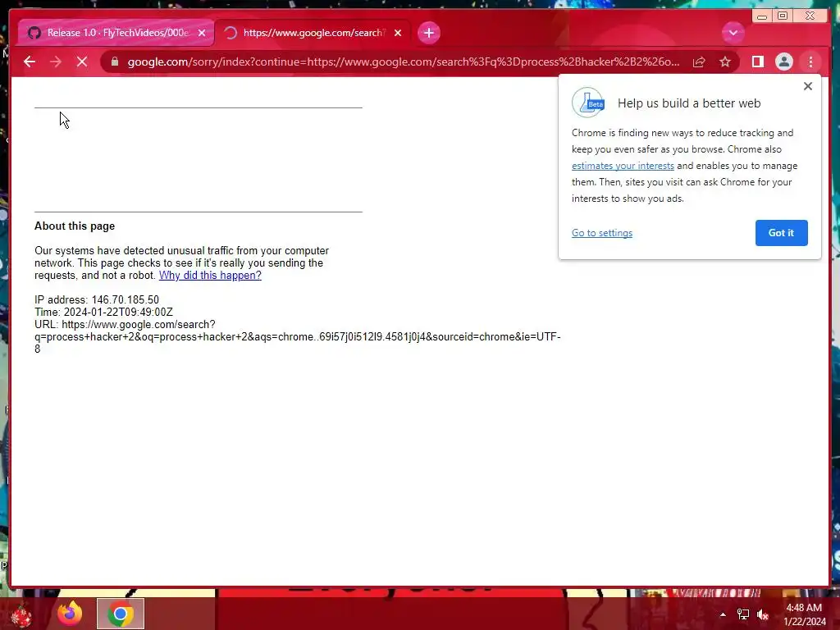Image resolution: width=840 pixels, height=630 pixels.
Task: Close the google.com search tab
Action: 398,33
